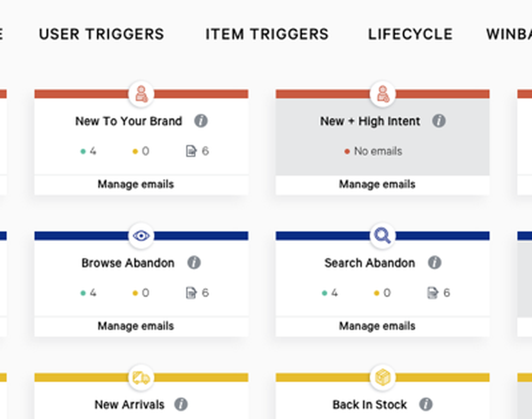Click info icon beside New + High Intent

438,121
